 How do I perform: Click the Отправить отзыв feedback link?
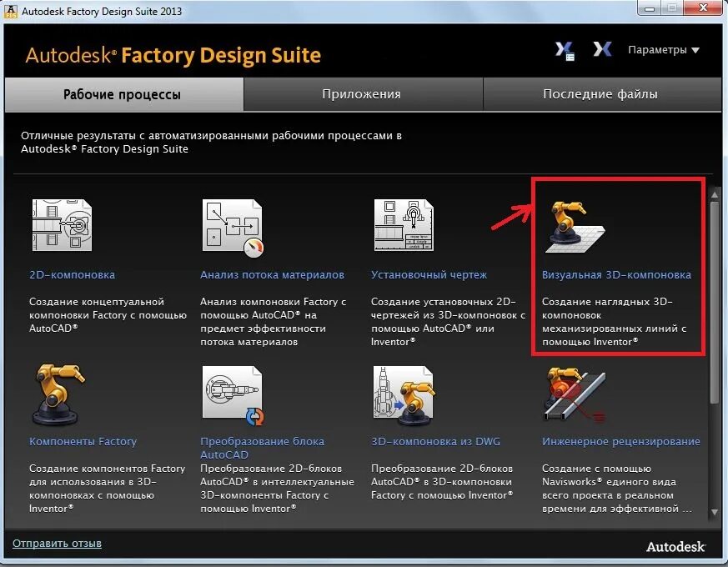57,544
